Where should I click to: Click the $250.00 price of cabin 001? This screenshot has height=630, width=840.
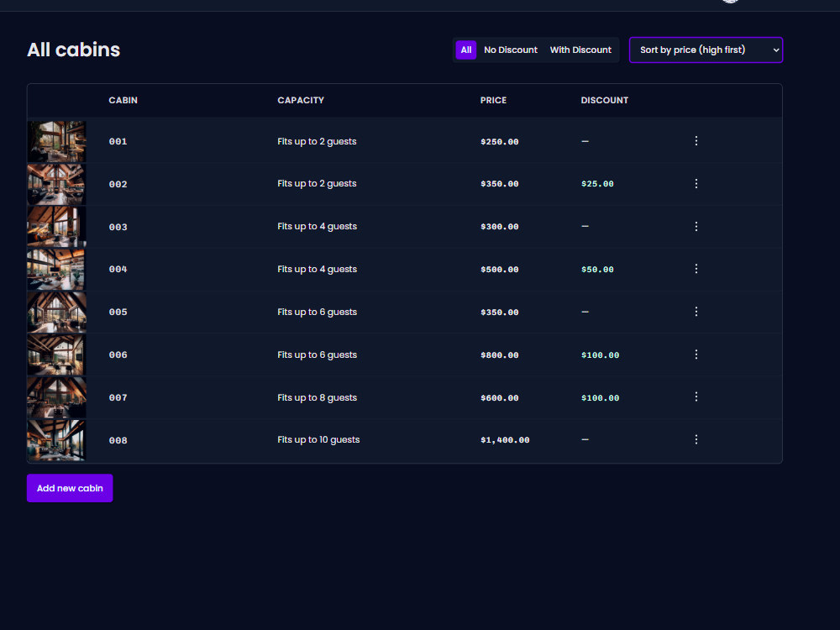pos(499,142)
